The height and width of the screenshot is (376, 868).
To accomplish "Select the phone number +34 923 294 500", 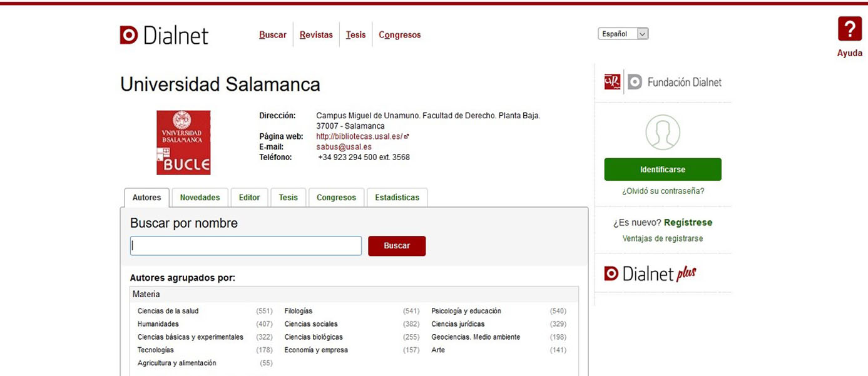I will click(x=364, y=158).
